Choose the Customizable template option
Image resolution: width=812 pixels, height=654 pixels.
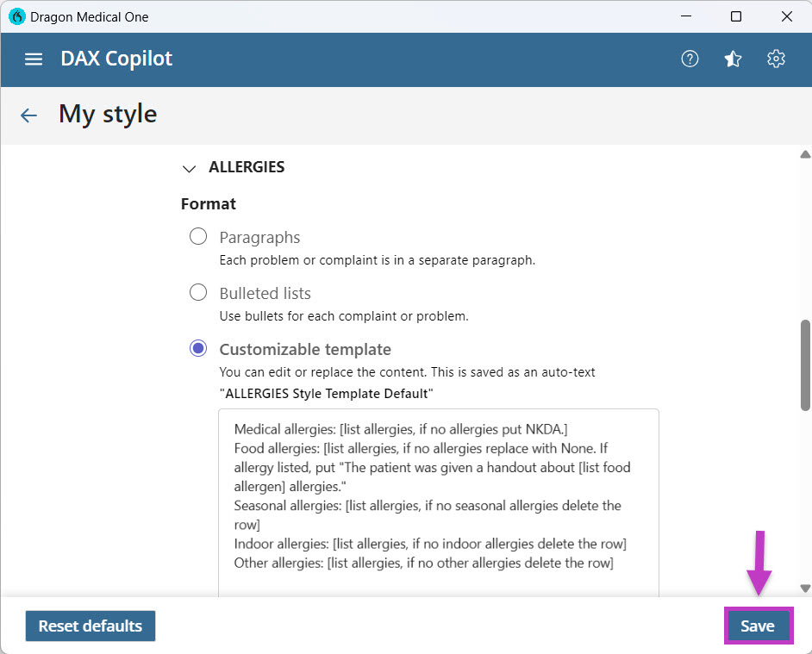point(198,347)
